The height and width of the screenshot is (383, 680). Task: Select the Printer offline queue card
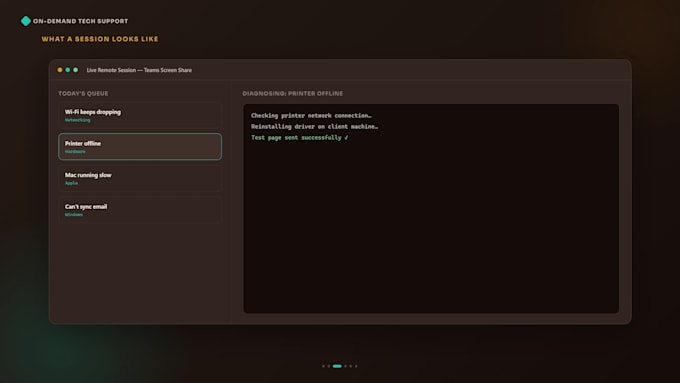(x=140, y=147)
